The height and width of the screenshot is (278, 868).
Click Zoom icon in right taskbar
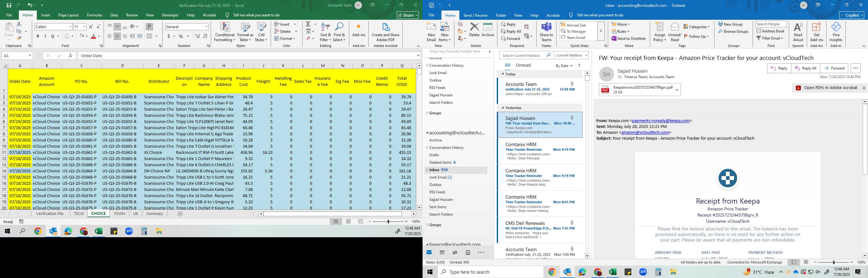click(643, 272)
